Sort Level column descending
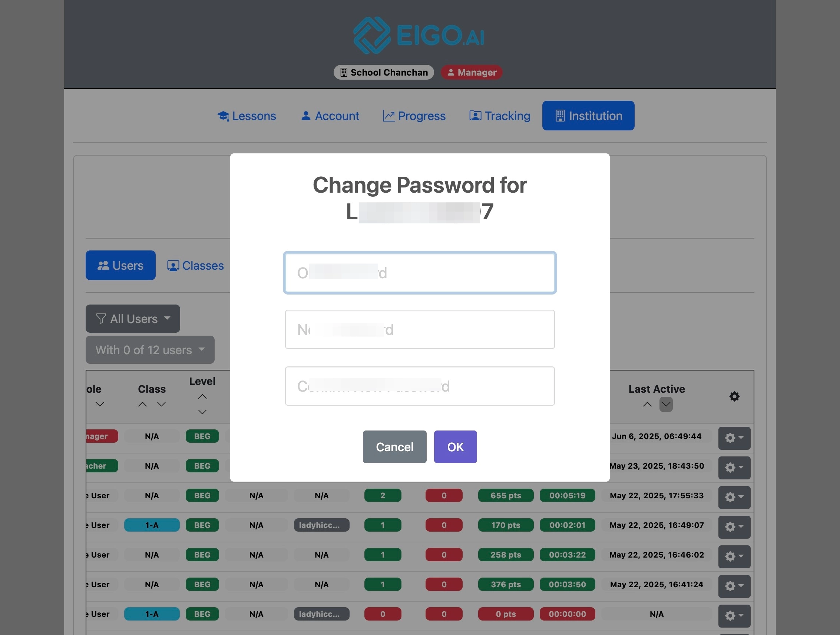The height and width of the screenshot is (635, 840). pos(202,412)
